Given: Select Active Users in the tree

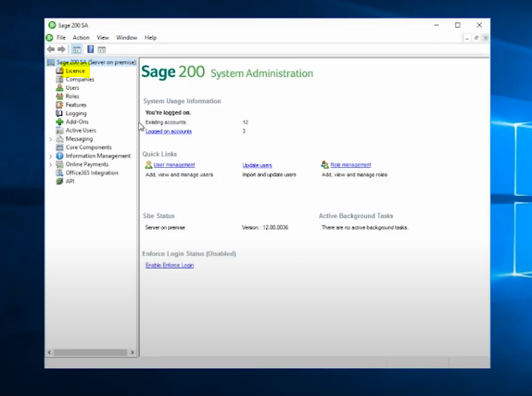Looking at the screenshot, I should click(81, 131).
